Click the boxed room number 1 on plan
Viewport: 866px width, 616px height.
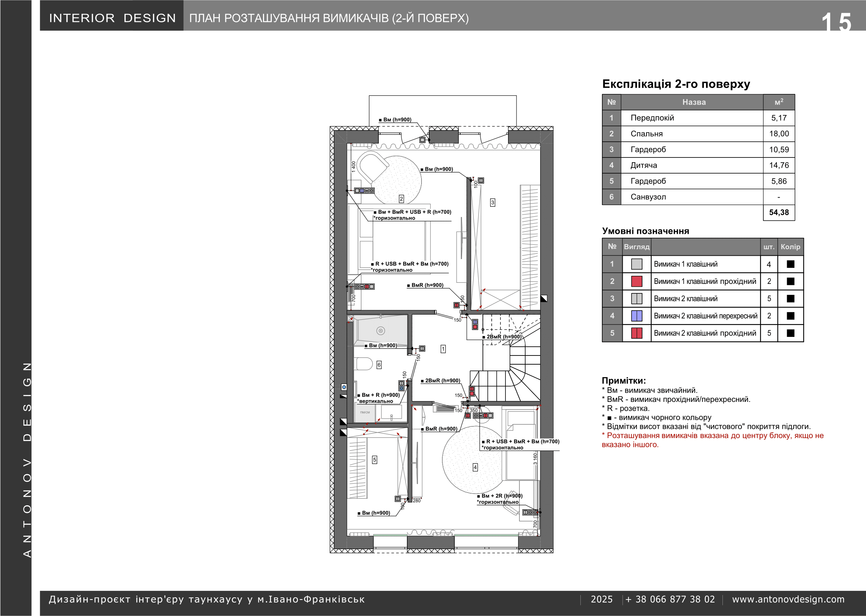point(443,349)
